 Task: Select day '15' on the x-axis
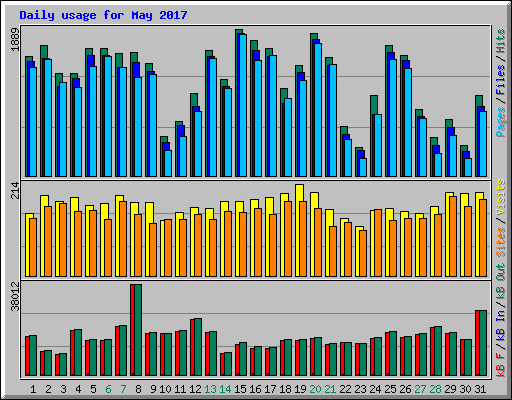click(240, 389)
